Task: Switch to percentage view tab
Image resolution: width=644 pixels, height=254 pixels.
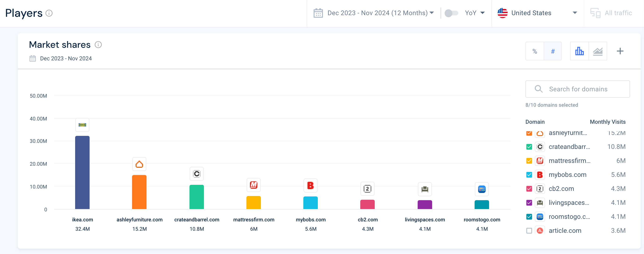Action: [535, 51]
